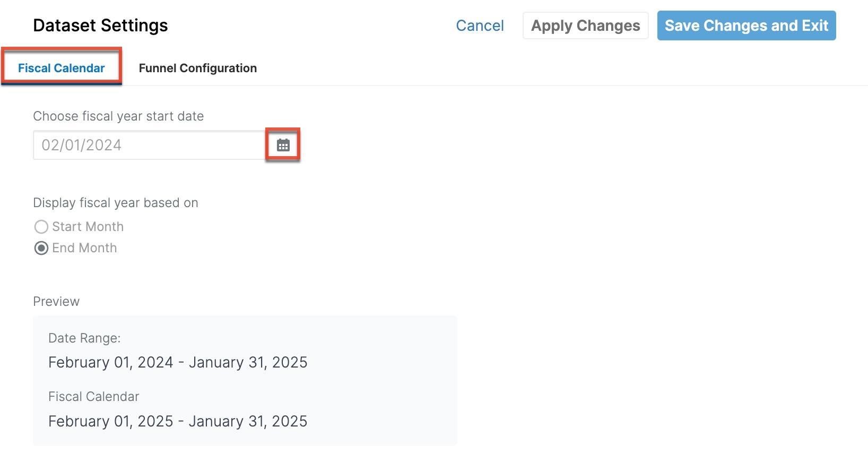Image resolution: width=868 pixels, height=461 pixels.
Task: Click the Cancel link
Action: click(480, 25)
